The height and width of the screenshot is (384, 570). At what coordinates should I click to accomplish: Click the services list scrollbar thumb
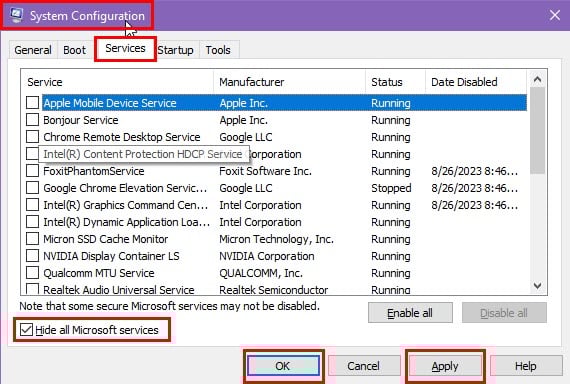pos(538,131)
